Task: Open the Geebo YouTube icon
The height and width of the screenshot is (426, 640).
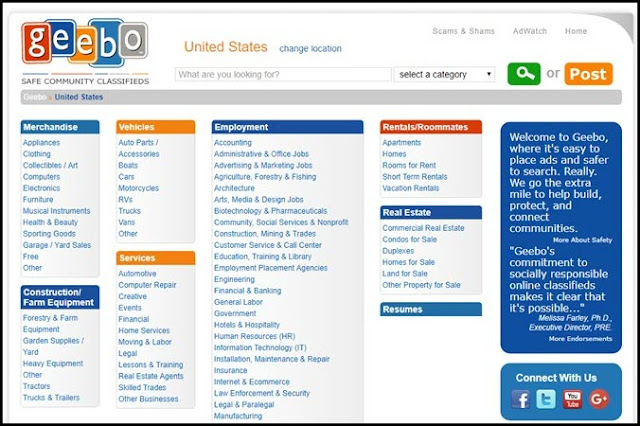Action: [x=572, y=399]
